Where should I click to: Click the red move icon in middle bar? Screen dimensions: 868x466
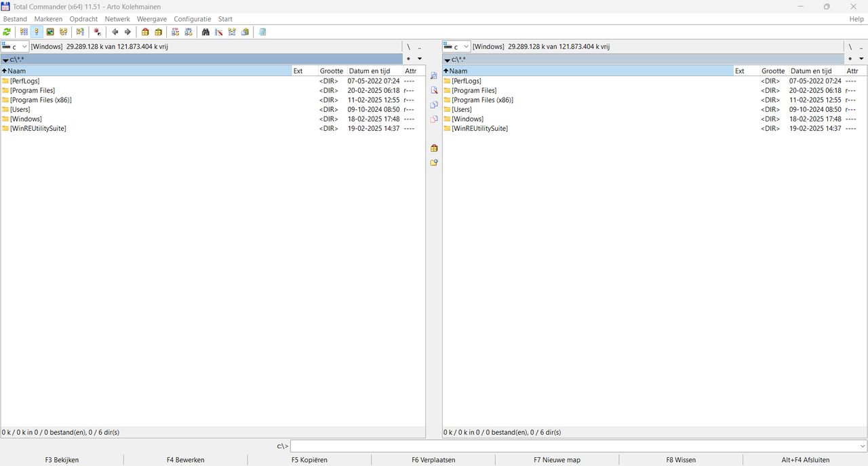pyautogui.click(x=434, y=119)
